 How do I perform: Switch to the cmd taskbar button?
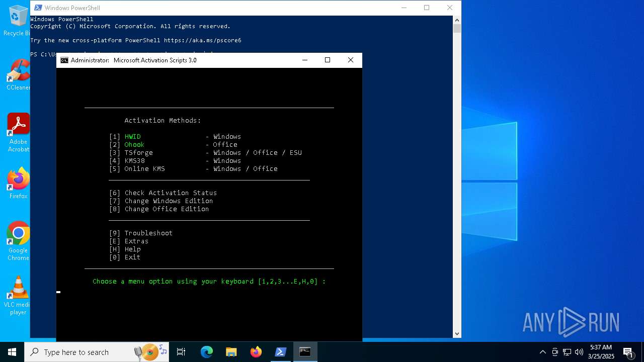(305, 352)
